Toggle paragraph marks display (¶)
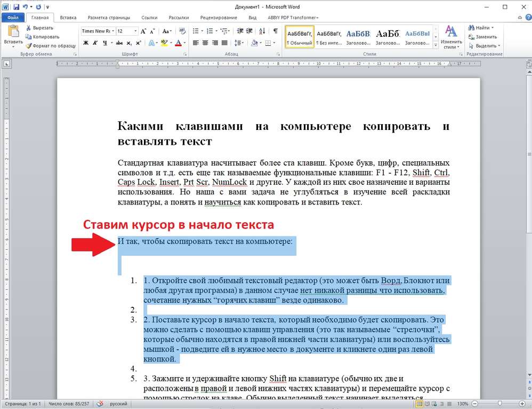Image resolution: width=532 pixels, height=409 pixels. [276, 31]
